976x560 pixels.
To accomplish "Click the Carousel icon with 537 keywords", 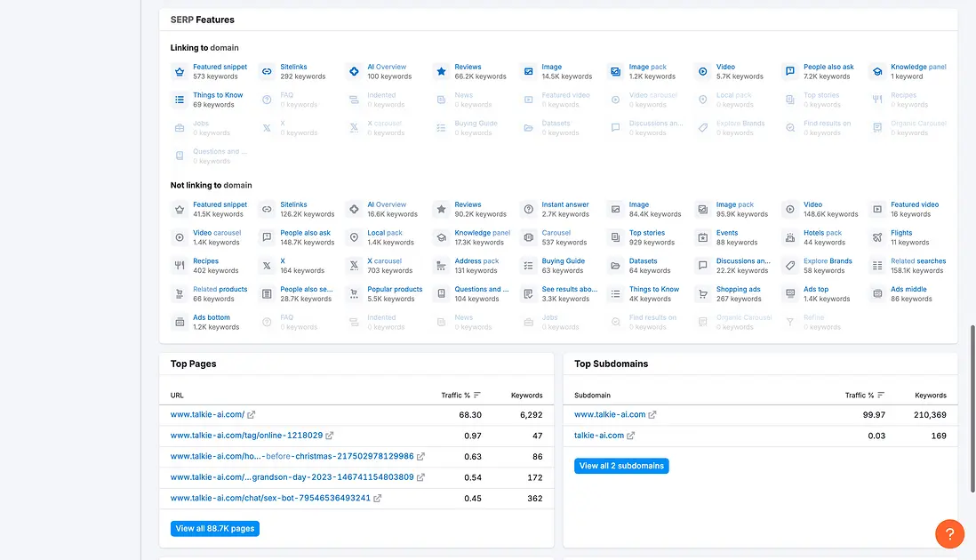I will pos(528,237).
